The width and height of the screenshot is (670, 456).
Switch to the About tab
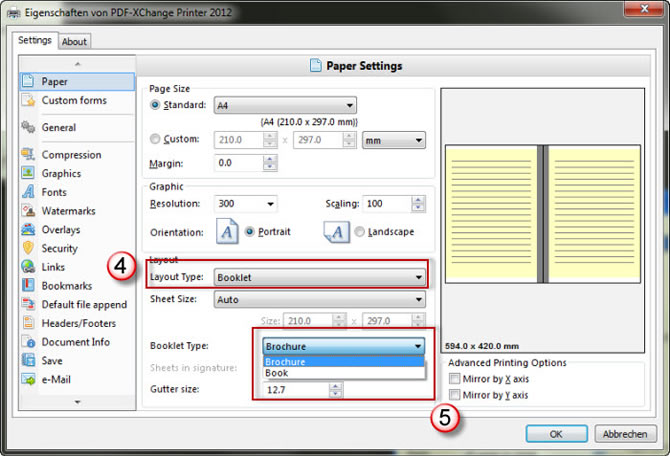click(74, 41)
